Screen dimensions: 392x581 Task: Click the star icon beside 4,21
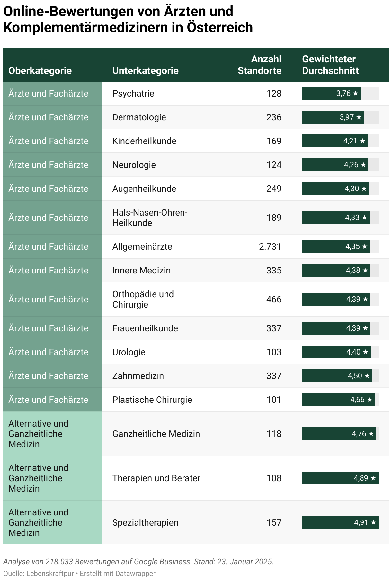pyautogui.click(x=362, y=141)
